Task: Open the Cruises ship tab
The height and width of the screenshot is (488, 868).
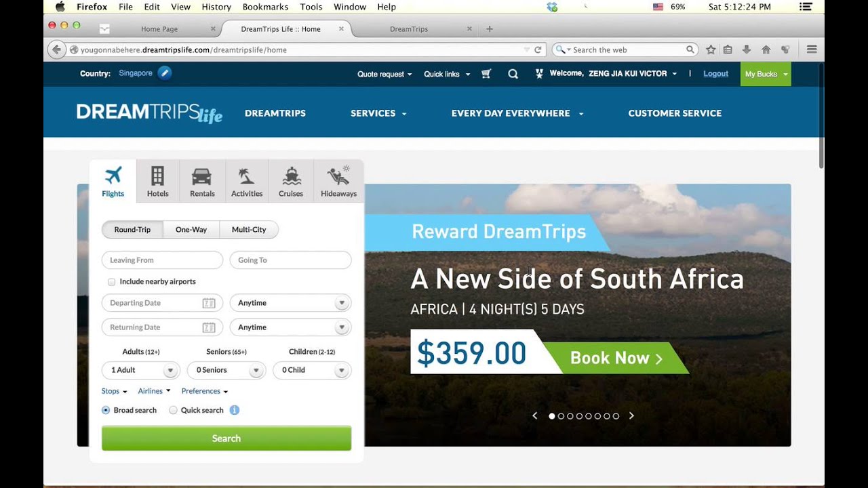Action: (291, 181)
